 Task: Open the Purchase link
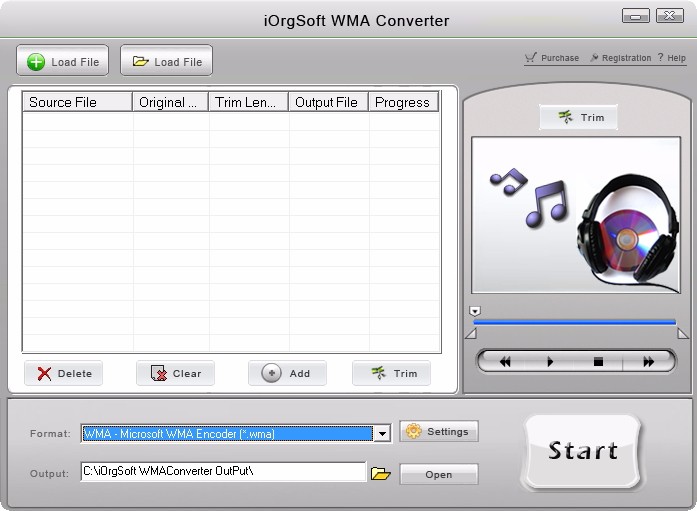[x=552, y=58]
